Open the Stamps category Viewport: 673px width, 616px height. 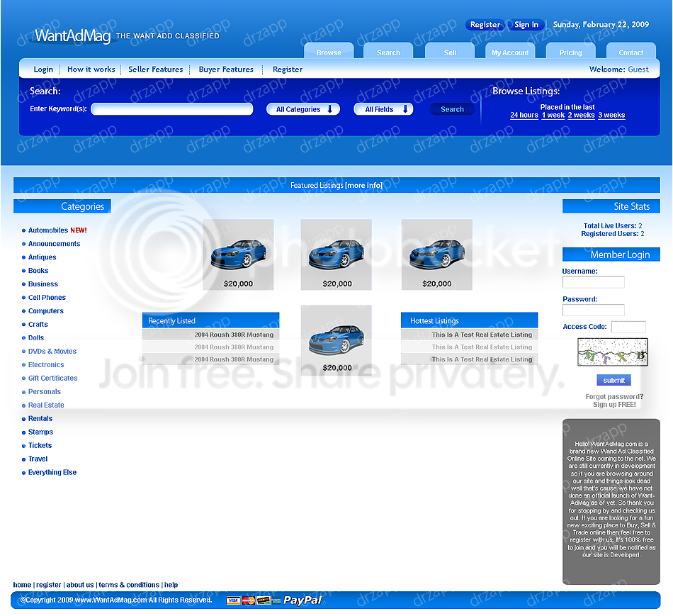[40, 432]
